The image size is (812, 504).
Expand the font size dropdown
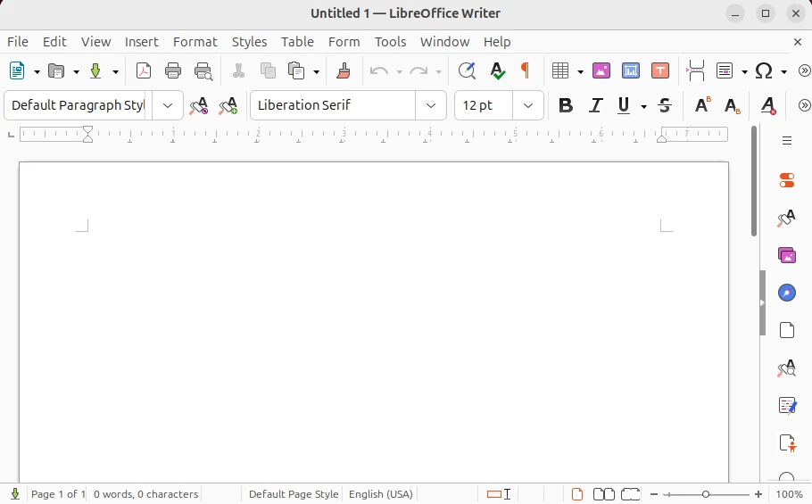(528, 105)
